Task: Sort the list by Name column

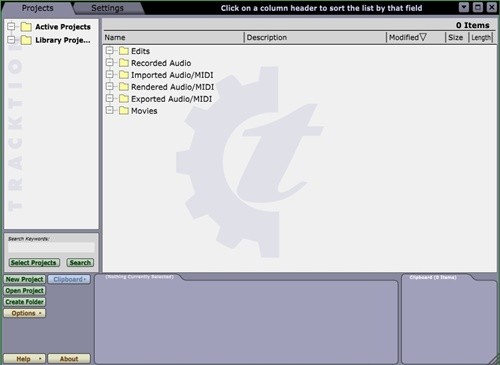Action: click(x=173, y=37)
